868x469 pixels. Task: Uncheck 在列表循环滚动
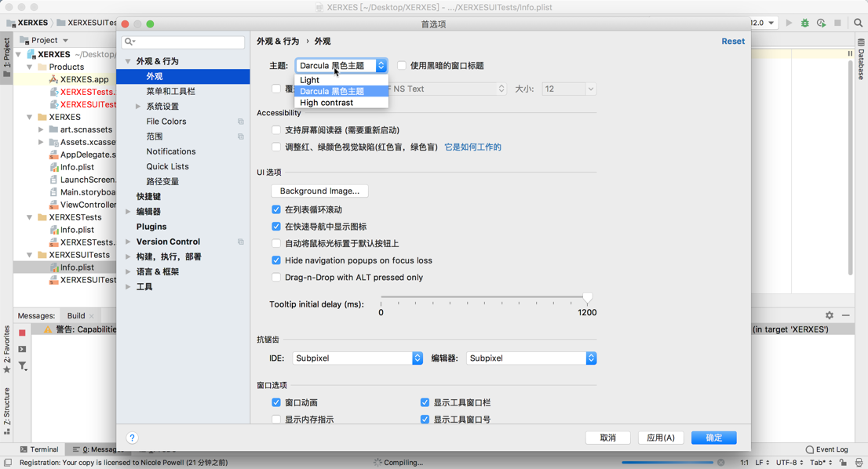[x=275, y=209]
